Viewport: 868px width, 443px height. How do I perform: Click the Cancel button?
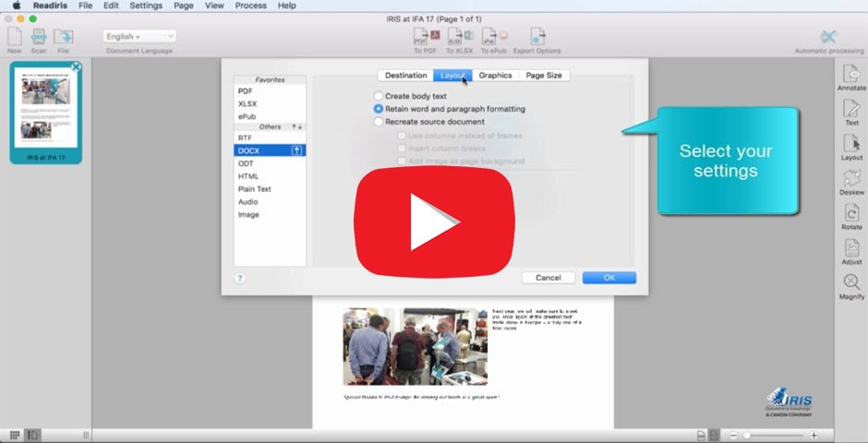click(x=548, y=278)
